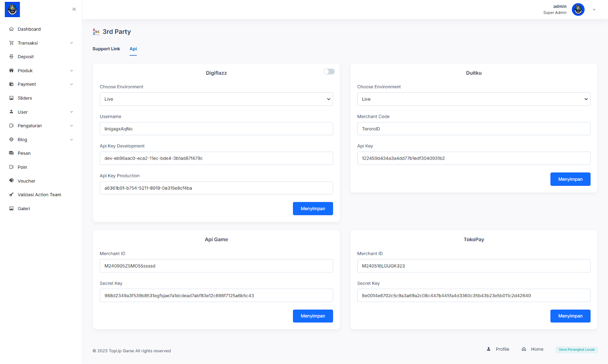Click the Api Key Development field
The width and height of the screenshot is (608, 364).
pyautogui.click(x=216, y=158)
